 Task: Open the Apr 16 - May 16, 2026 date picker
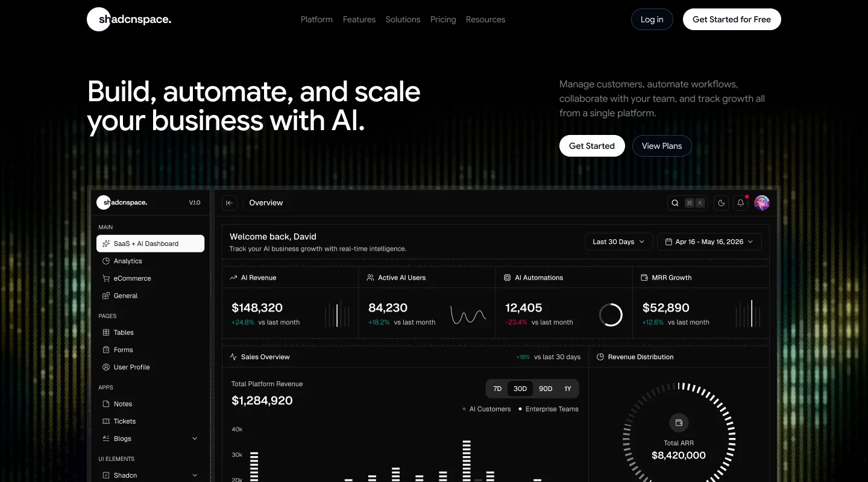click(709, 242)
